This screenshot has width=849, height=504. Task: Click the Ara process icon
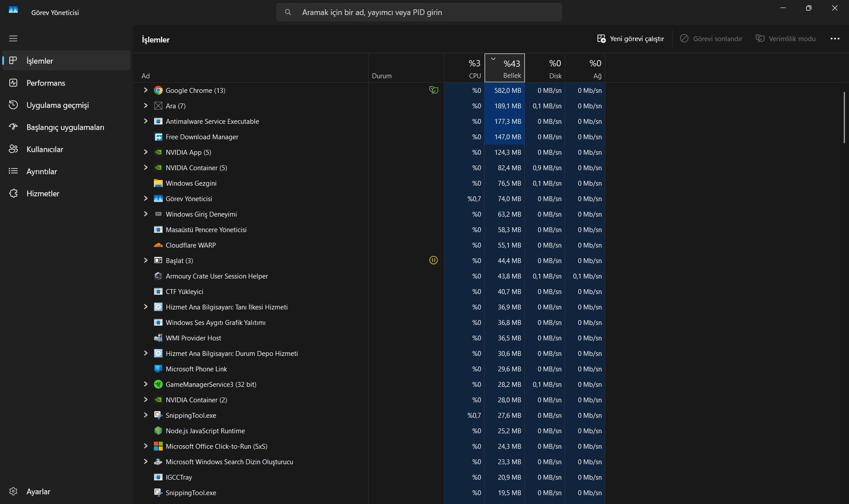[158, 106]
